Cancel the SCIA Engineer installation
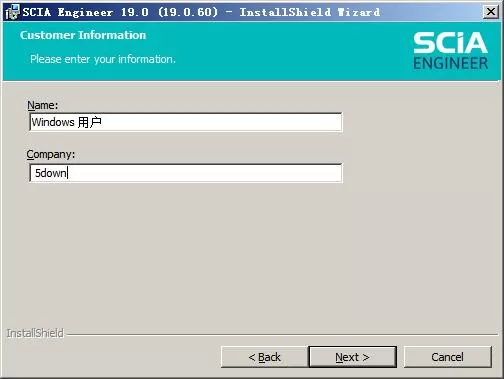504x379 pixels. [448, 357]
